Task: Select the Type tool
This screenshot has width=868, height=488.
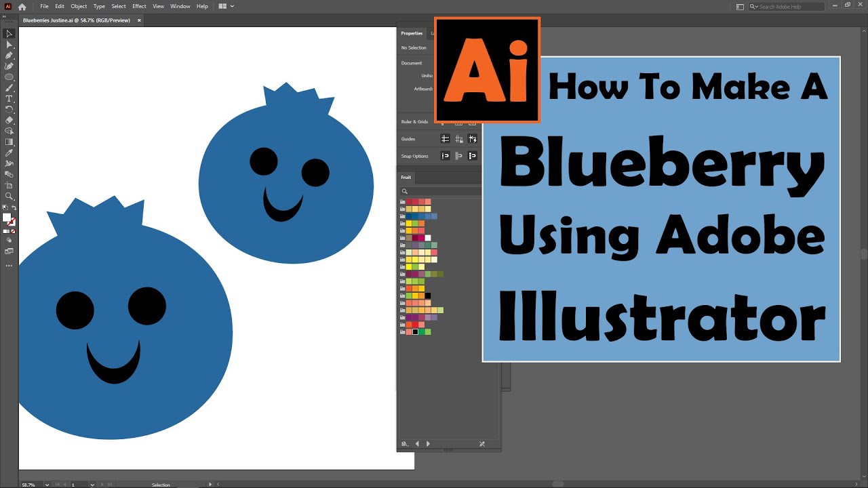Action: pyautogui.click(x=9, y=98)
